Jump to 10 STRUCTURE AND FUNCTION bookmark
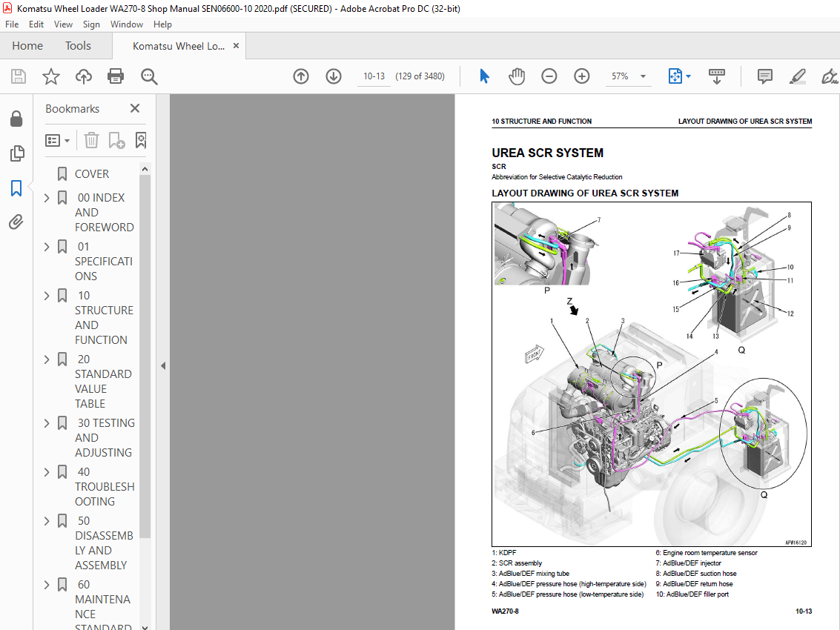Screen dimensions: 840x630 (x=104, y=318)
